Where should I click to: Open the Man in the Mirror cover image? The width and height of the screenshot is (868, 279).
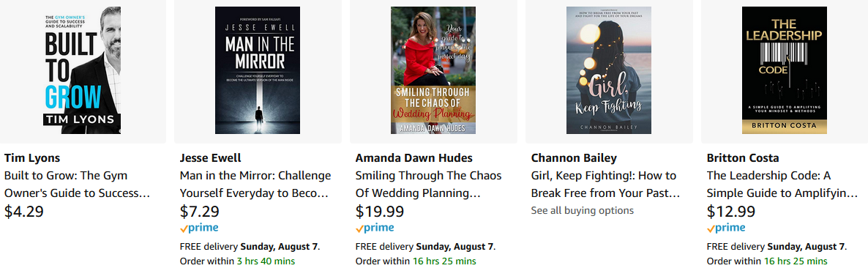(x=258, y=70)
